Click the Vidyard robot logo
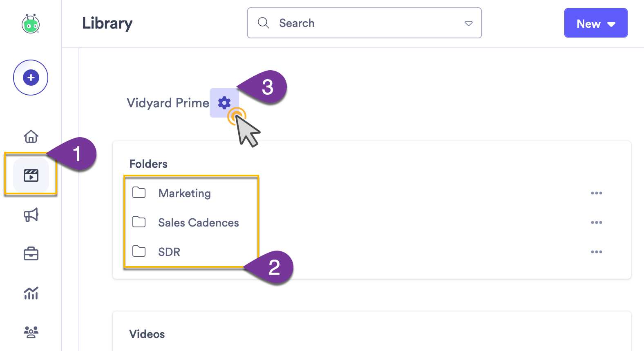The image size is (644, 351). (x=31, y=24)
